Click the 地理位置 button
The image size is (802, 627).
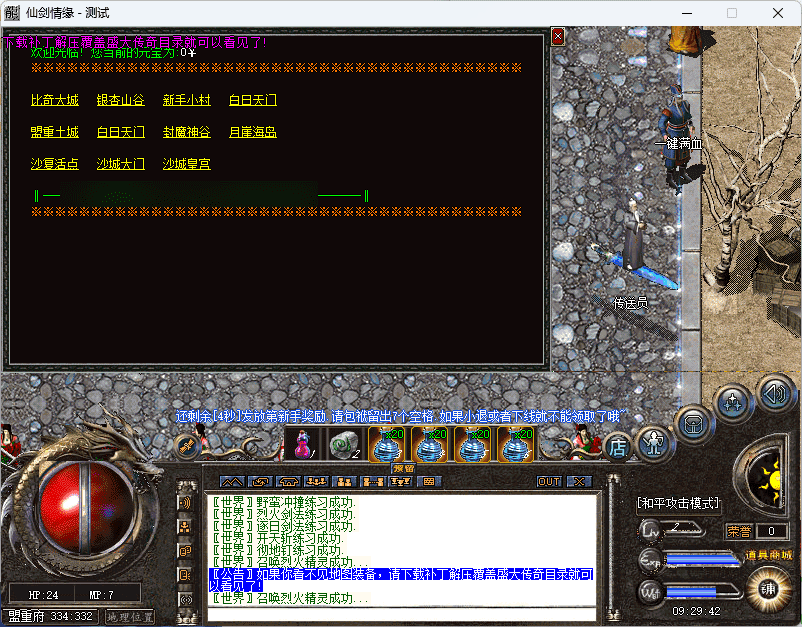point(129,617)
